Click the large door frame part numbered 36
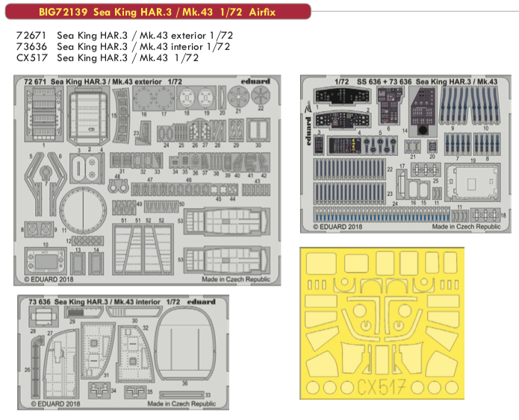The image size is (519, 420). point(184,344)
